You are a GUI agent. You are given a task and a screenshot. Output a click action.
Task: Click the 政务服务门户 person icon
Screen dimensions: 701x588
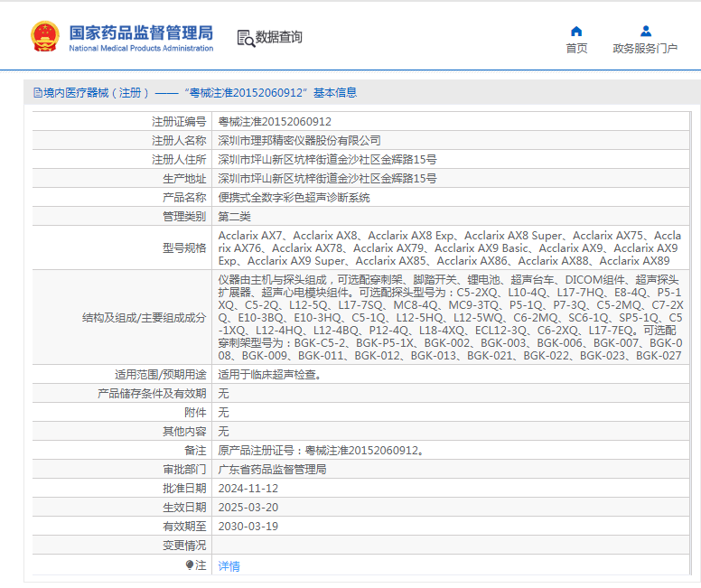click(645, 32)
